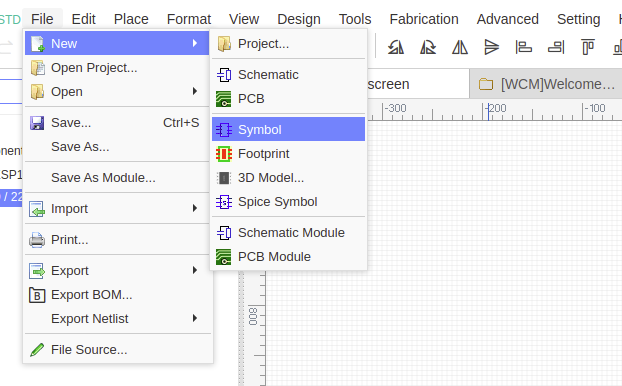Click the Save floppy disk icon

point(37,123)
